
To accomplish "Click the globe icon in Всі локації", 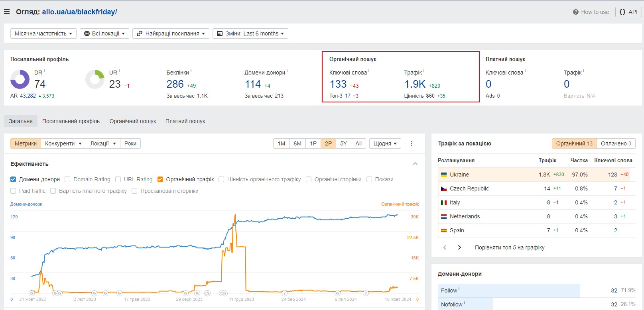I will 87,33.
